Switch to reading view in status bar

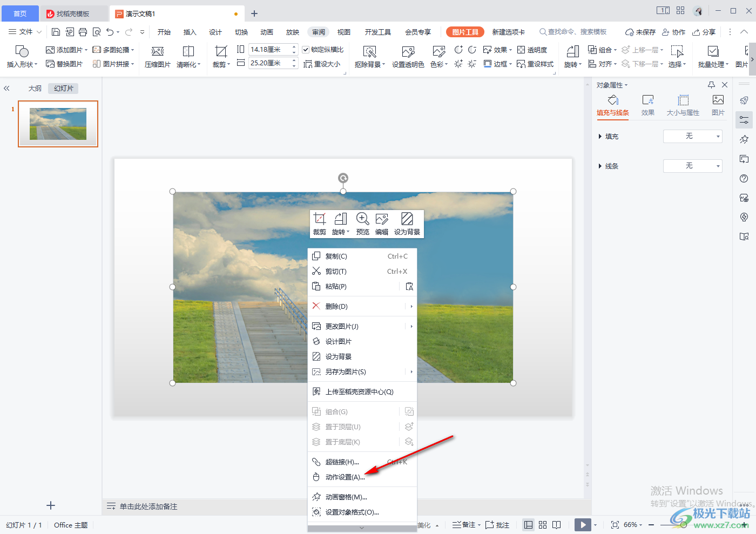[x=557, y=525]
